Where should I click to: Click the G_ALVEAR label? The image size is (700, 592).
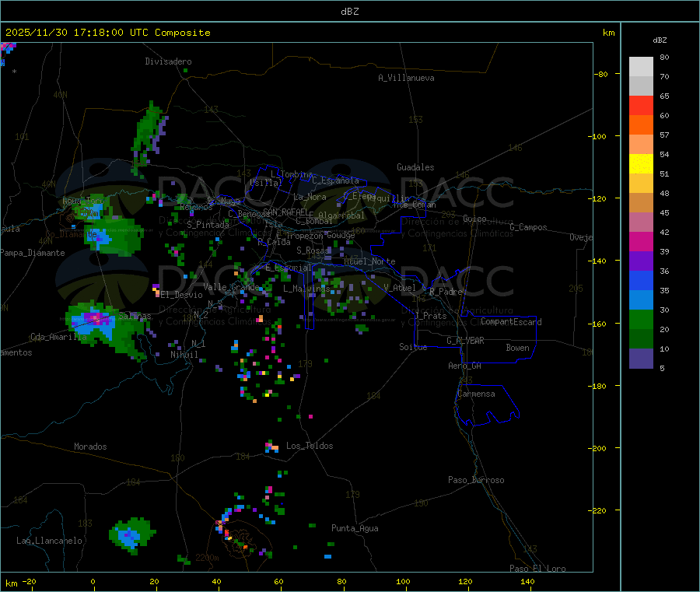(x=465, y=341)
